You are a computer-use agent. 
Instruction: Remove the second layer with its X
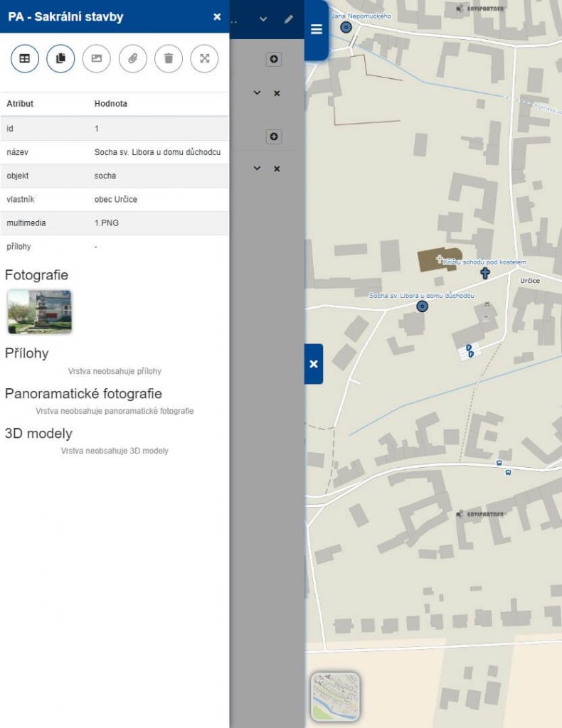pos(277,168)
